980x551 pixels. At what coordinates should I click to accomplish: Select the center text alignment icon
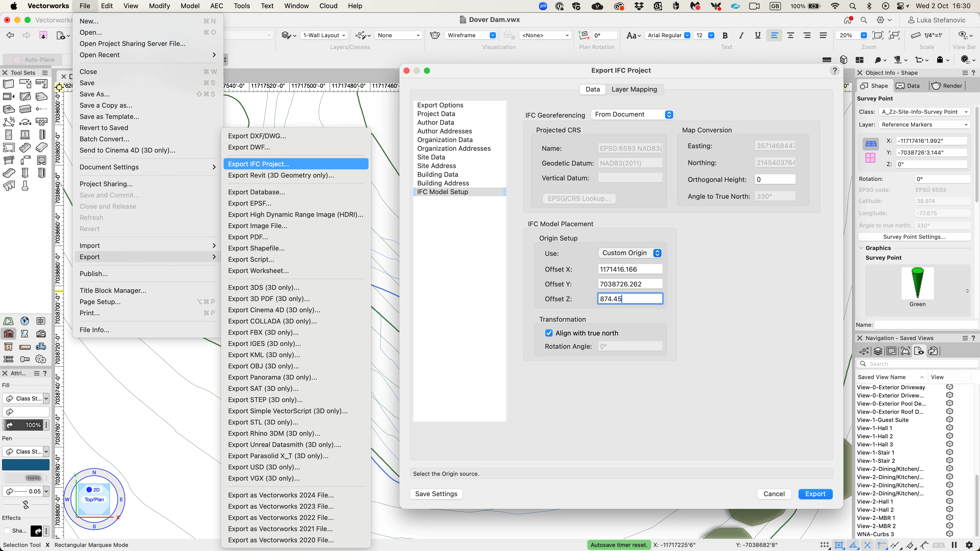tap(791, 35)
